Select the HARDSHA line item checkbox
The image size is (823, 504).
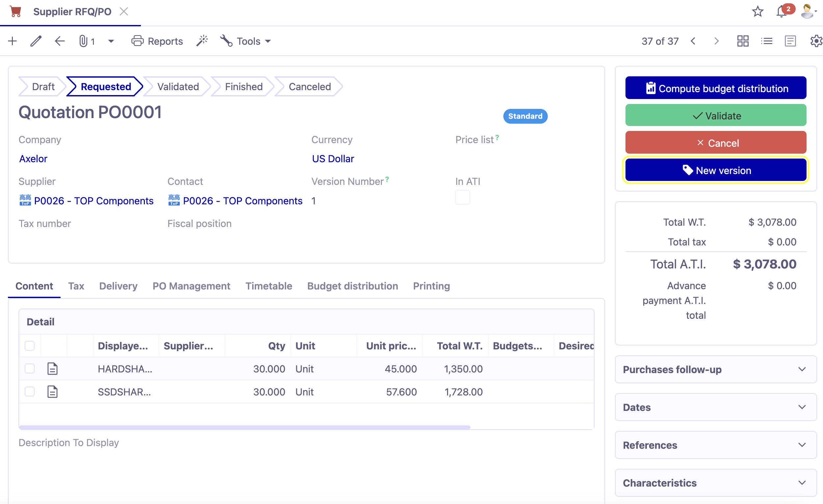pos(29,368)
